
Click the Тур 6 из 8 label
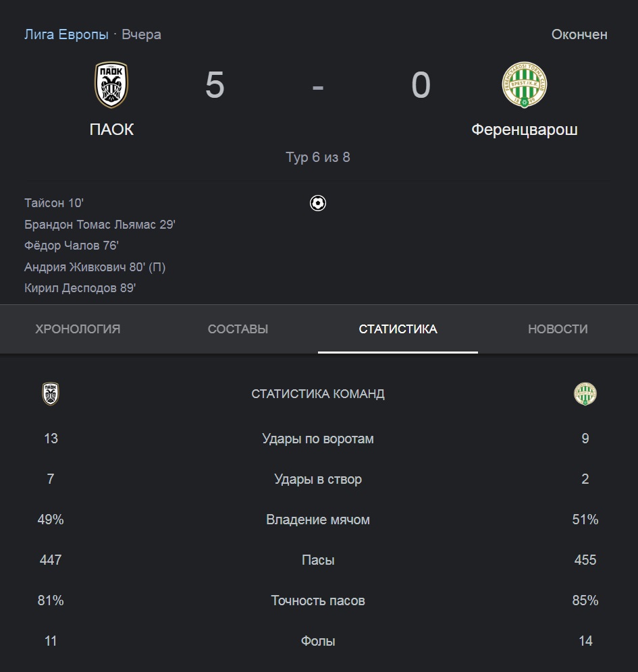[318, 157]
